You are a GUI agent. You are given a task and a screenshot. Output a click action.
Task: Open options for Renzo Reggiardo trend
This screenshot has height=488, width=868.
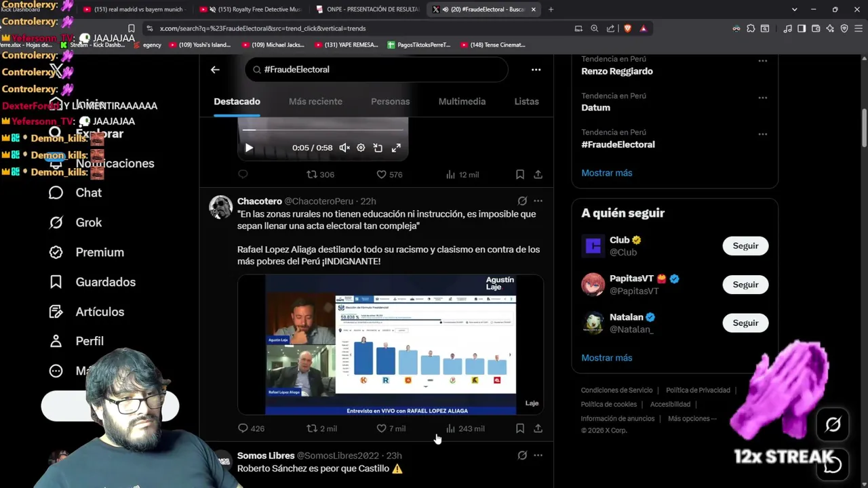point(762,61)
